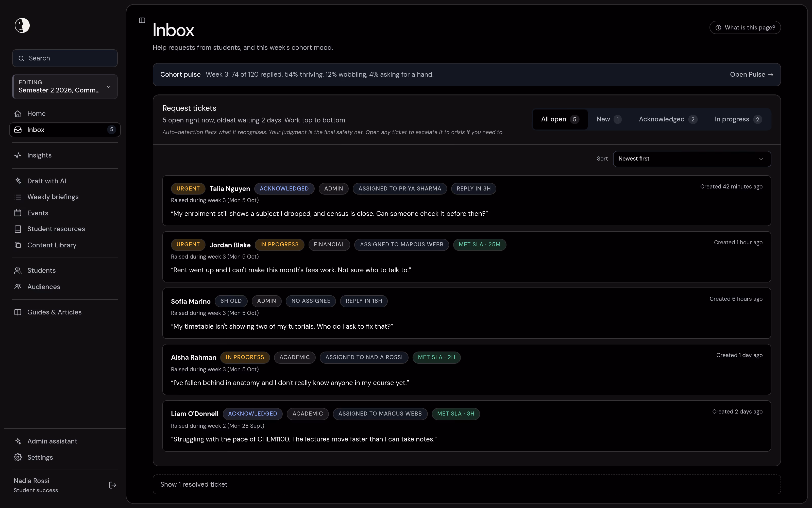Switch to the New tickets tab
Image resolution: width=812 pixels, height=508 pixels.
[x=609, y=119]
